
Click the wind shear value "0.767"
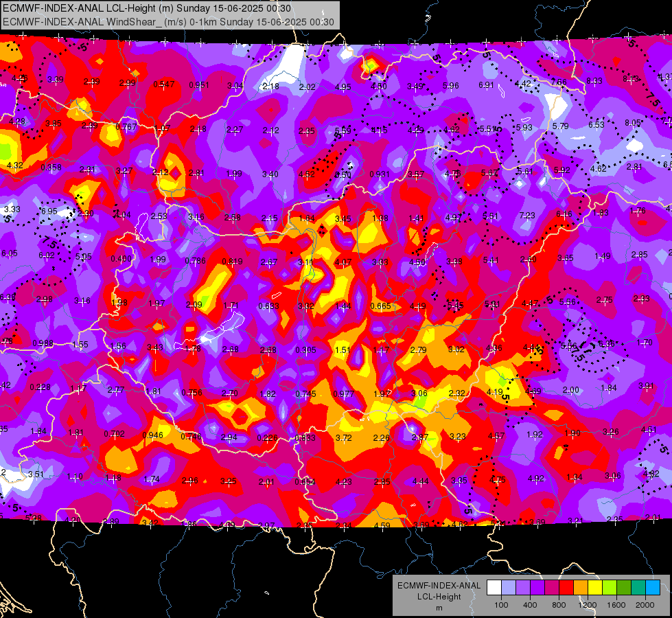pos(126,127)
